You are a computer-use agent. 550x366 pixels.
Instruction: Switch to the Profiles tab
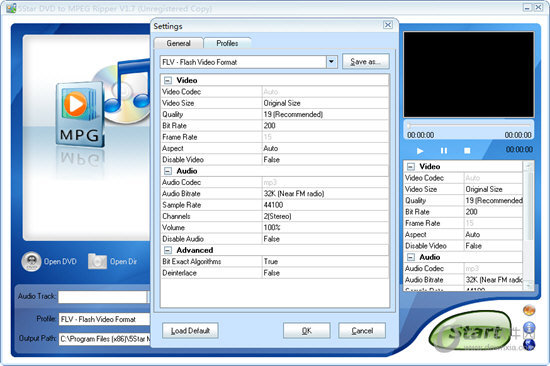(x=227, y=43)
